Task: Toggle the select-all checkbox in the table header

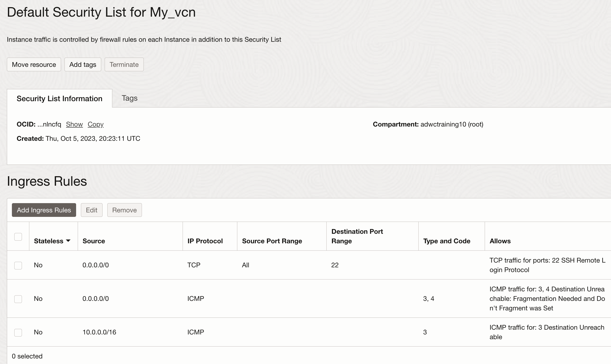Action: coord(18,237)
